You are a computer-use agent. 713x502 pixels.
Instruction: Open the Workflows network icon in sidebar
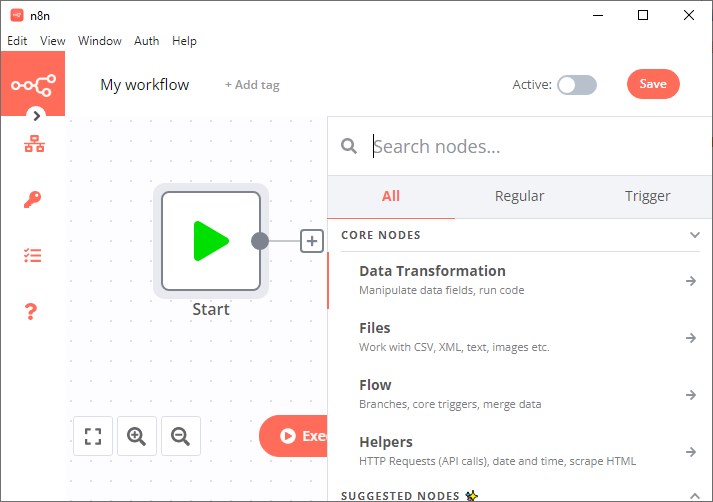pos(34,144)
